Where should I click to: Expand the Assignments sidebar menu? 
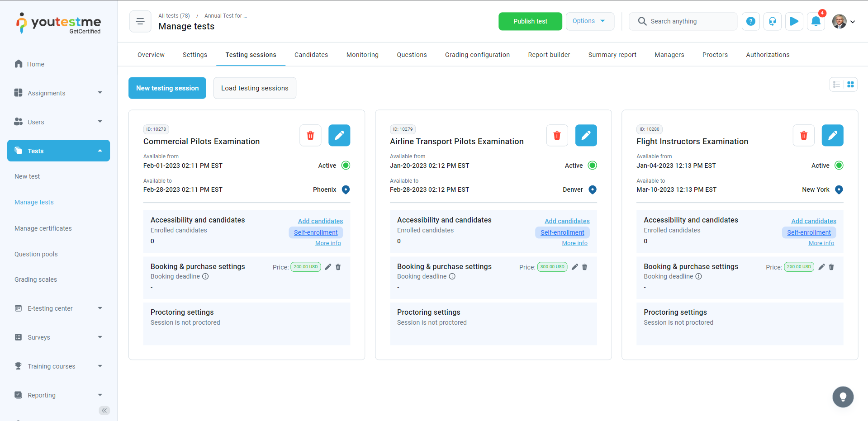pos(58,93)
